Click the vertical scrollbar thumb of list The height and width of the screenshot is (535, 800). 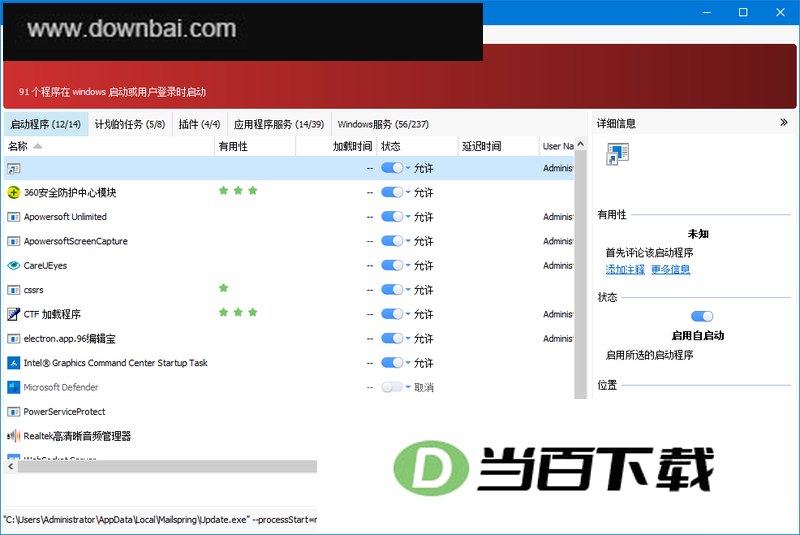click(581, 274)
